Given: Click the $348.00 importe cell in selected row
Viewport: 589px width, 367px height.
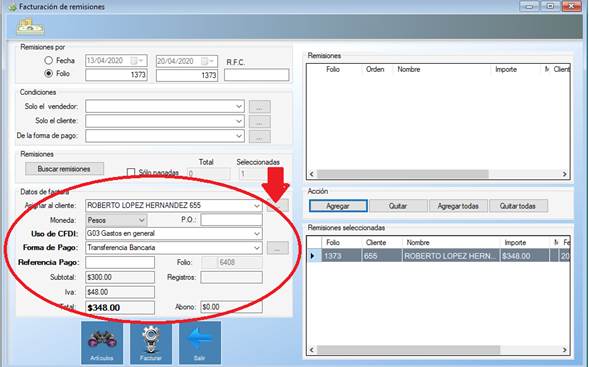Looking at the screenshot, I should (525, 256).
